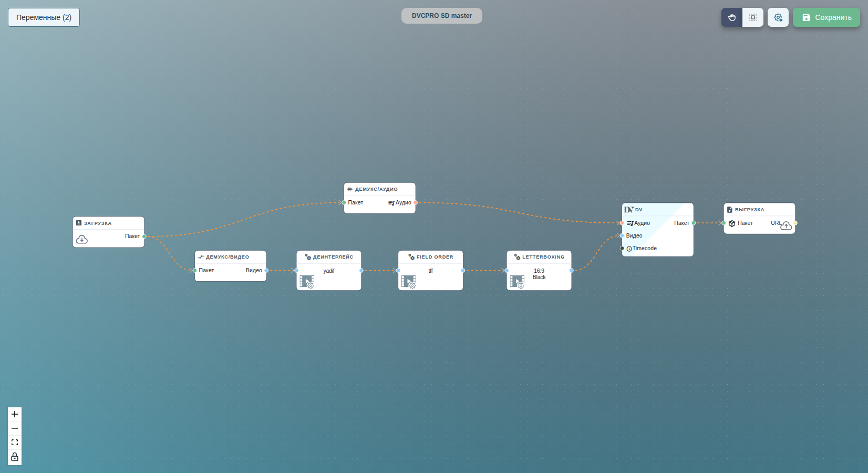Click the Аудио input port of DV node
The image size is (868, 473).
622,223
